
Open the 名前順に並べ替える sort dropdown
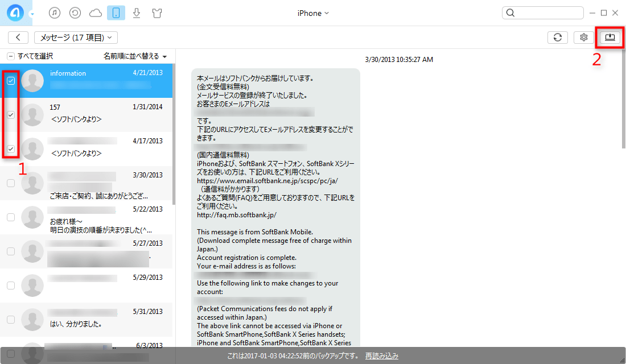pos(135,56)
